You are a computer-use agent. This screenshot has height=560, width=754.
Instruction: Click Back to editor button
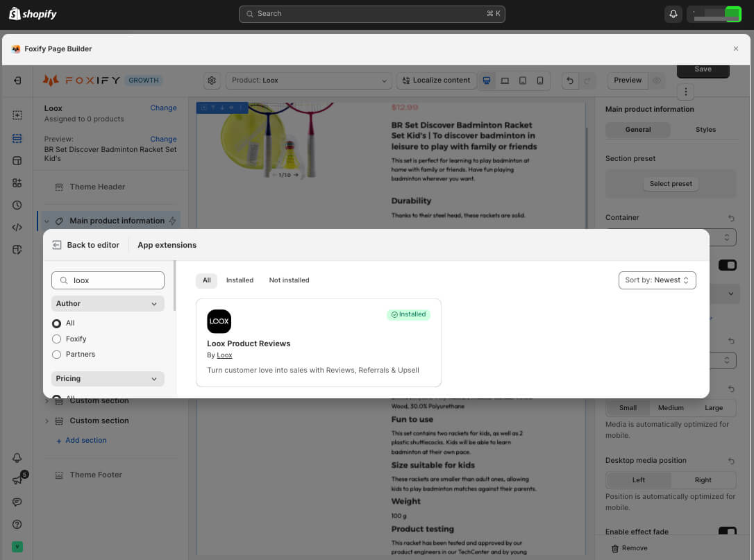click(86, 245)
